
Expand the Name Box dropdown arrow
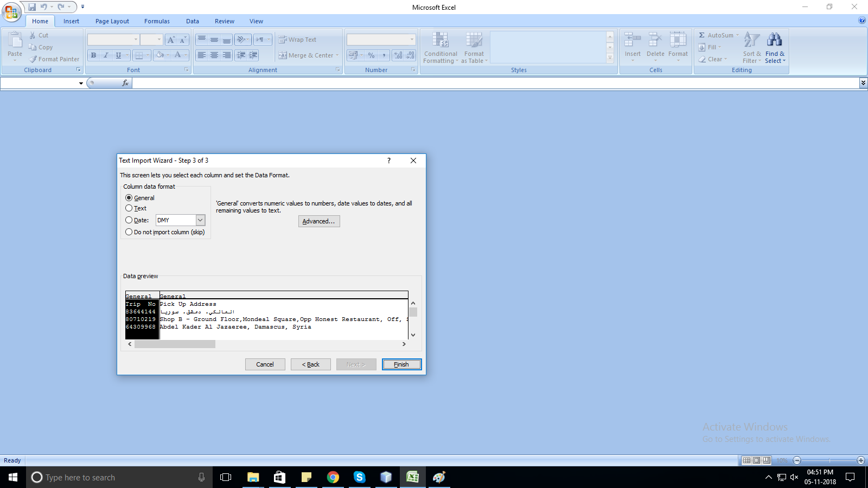[81, 84]
